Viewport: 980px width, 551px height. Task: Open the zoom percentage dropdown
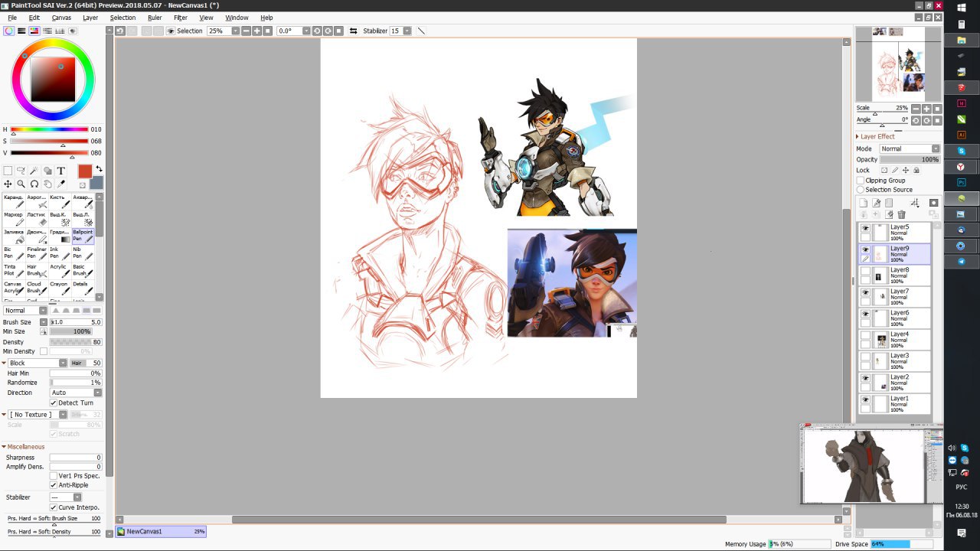pos(235,31)
